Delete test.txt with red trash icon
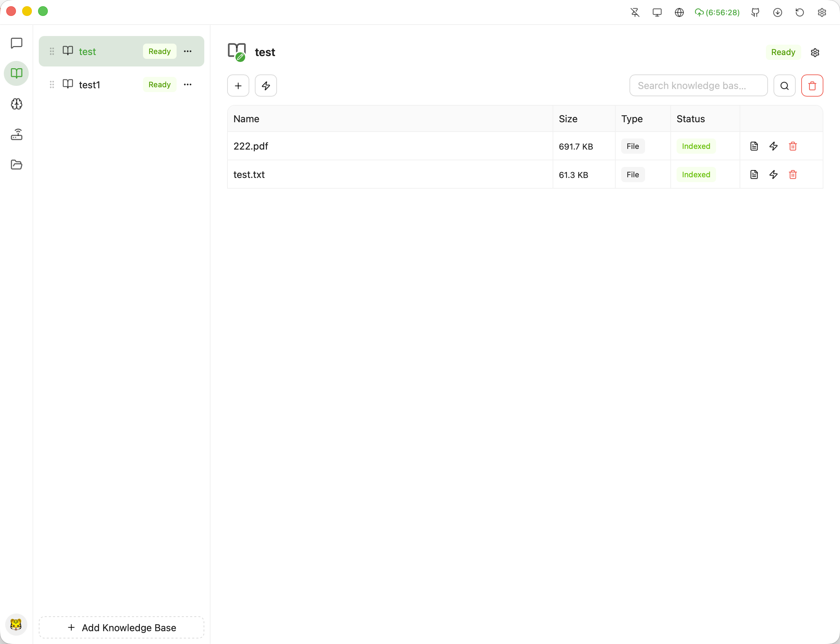 pos(793,175)
